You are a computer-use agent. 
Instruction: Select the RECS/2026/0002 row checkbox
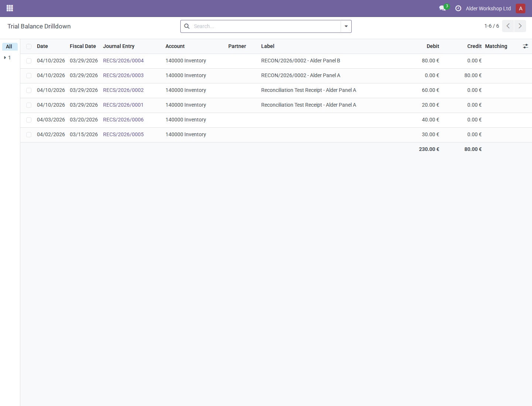click(x=29, y=90)
